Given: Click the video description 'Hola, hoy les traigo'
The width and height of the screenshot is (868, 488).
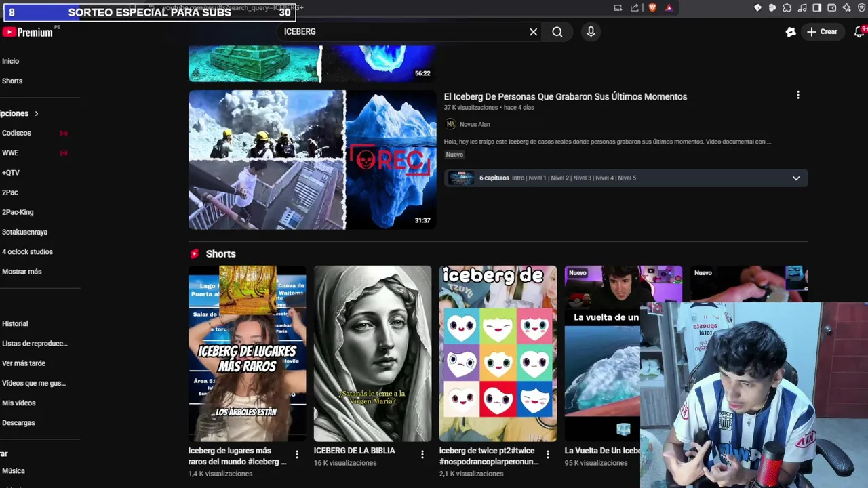Looking at the screenshot, I should click(608, 142).
